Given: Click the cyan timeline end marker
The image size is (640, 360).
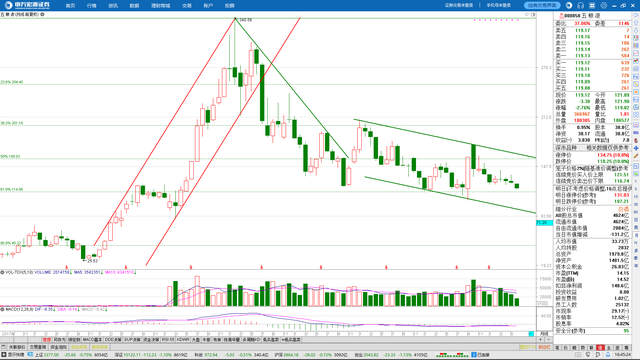Looking at the screenshot, I should click(531, 334).
